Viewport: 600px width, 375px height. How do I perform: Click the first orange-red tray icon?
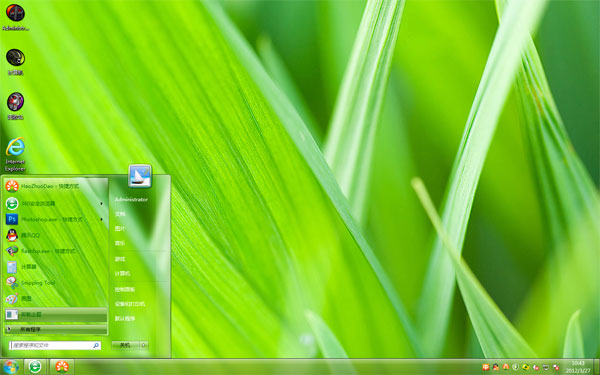[x=486, y=367]
